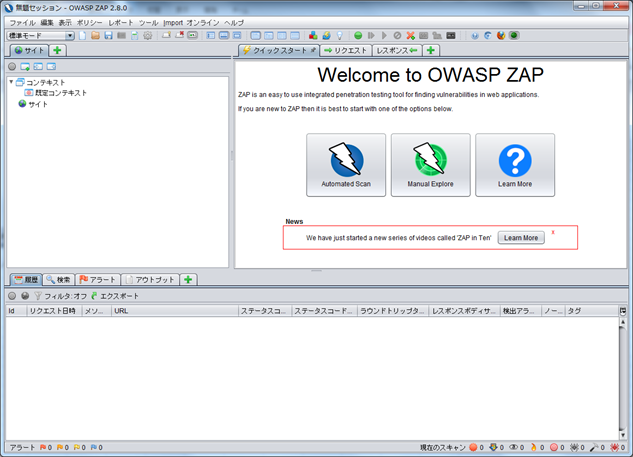Open the オンライン menu
Viewport: 633px width, 457px height.
(203, 23)
